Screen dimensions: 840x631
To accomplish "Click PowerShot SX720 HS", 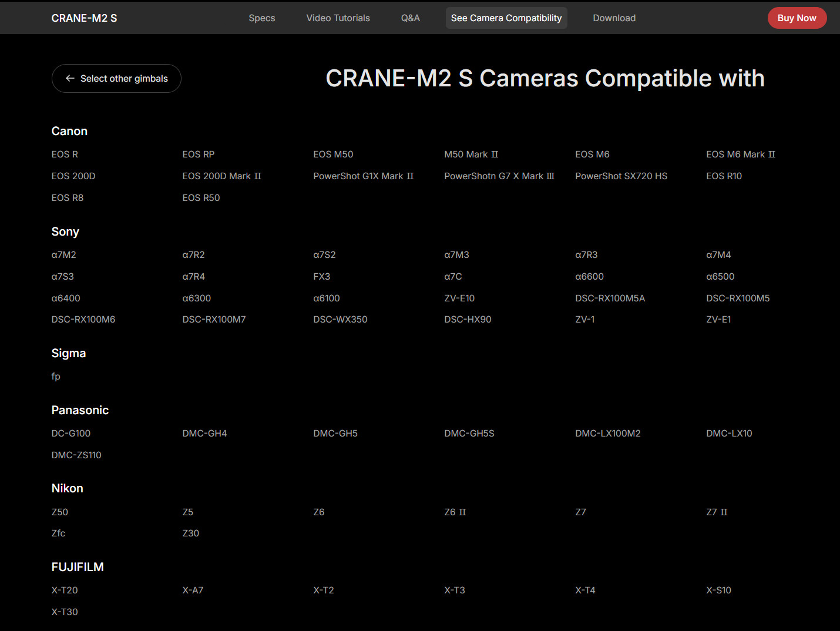I will tap(621, 176).
